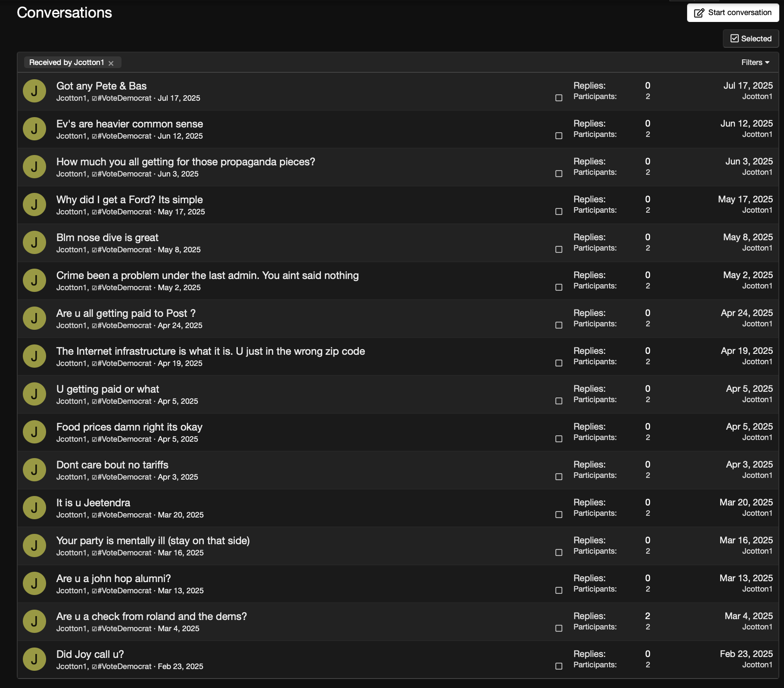Open 'Crime been a problem under the last admin' conversation
This screenshot has width=784, height=688.
click(207, 276)
